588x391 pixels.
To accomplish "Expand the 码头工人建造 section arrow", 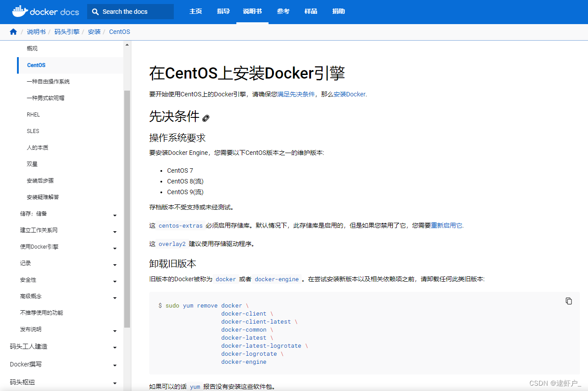I will [115, 348].
